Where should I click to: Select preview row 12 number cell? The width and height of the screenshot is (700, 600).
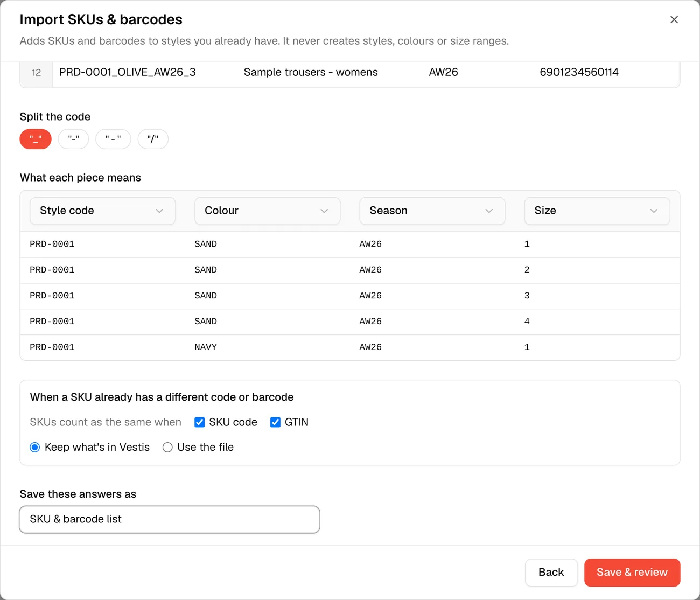pyautogui.click(x=36, y=73)
